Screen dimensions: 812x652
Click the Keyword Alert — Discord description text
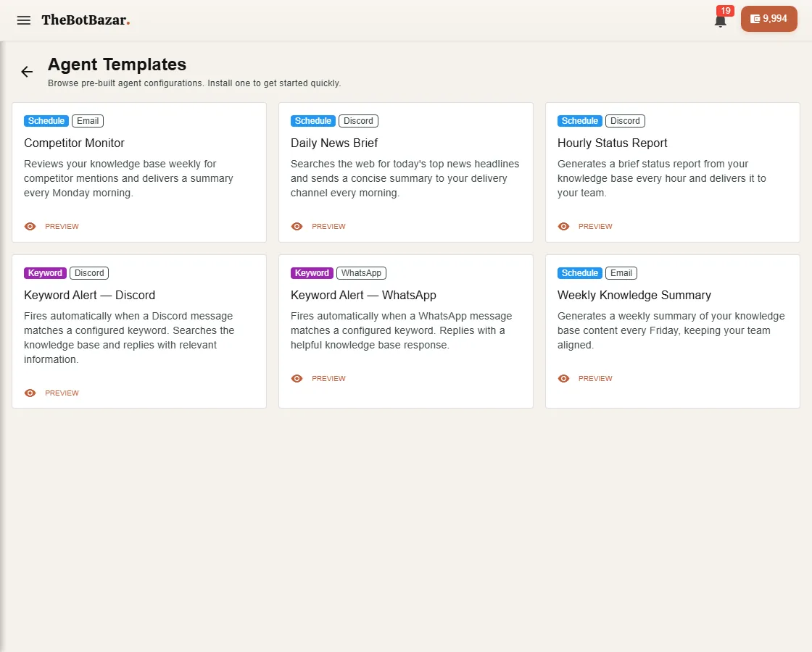click(129, 338)
